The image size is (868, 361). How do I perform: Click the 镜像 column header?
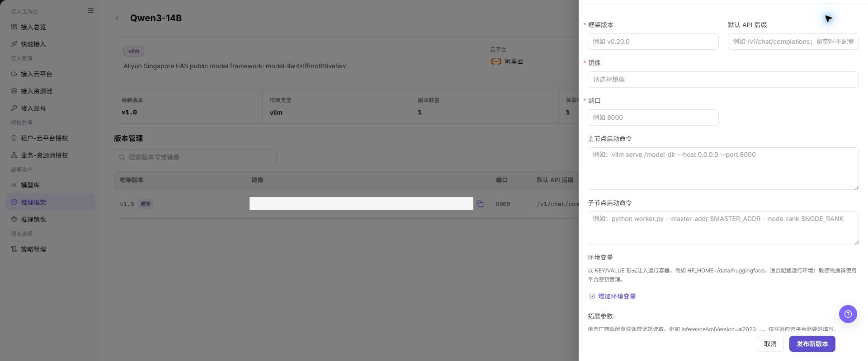click(257, 180)
